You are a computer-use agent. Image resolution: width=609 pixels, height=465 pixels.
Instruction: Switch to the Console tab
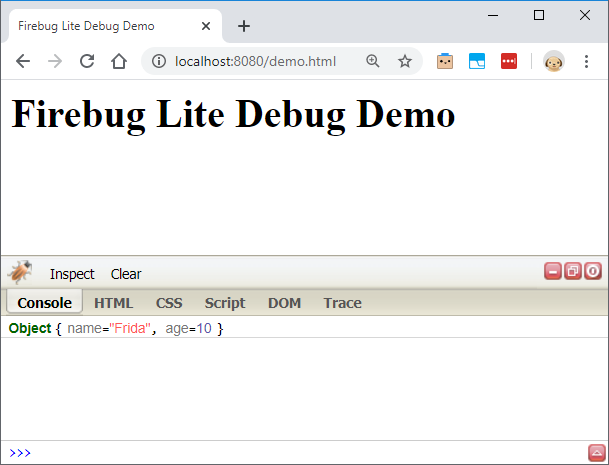click(x=44, y=303)
